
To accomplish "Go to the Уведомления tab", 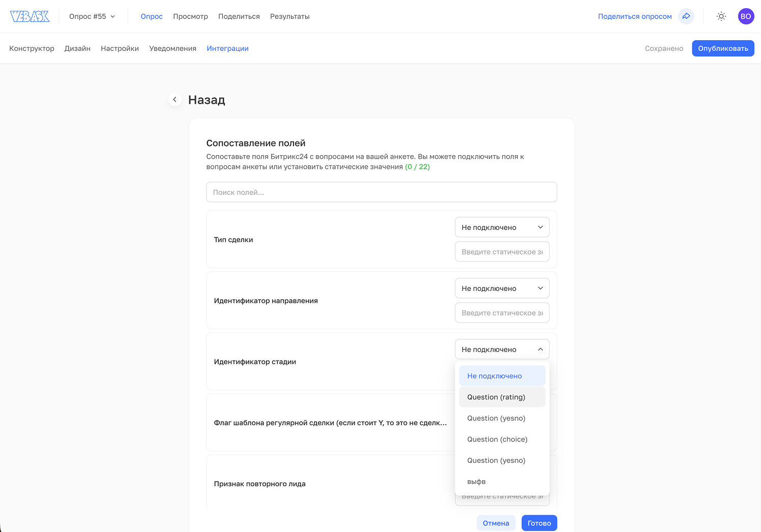I will [172, 48].
